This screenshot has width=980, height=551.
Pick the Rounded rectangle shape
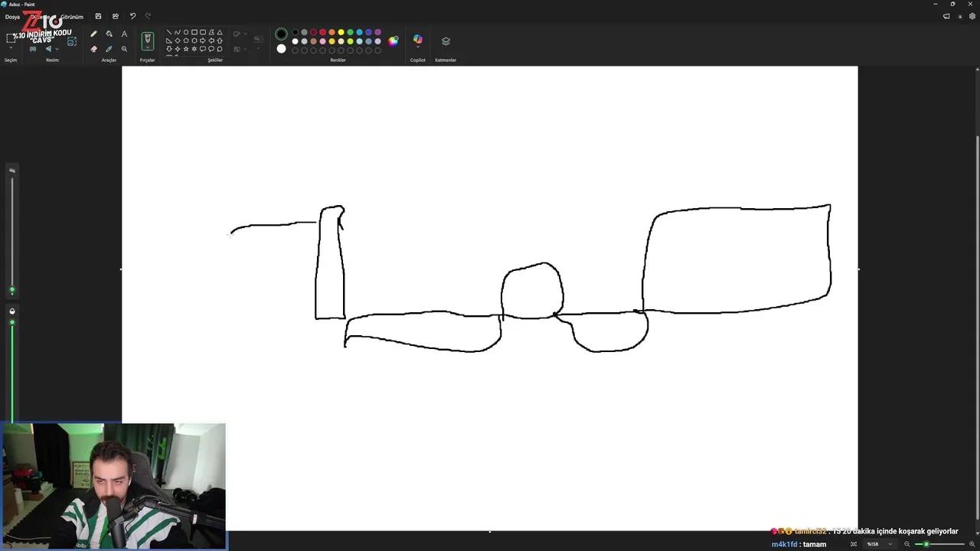click(x=203, y=32)
